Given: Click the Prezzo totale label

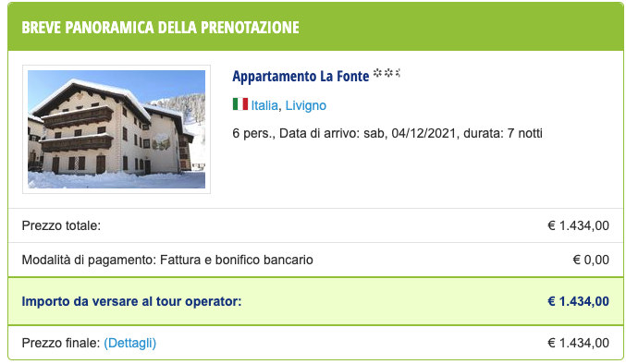Looking at the screenshot, I should (x=61, y=225).
